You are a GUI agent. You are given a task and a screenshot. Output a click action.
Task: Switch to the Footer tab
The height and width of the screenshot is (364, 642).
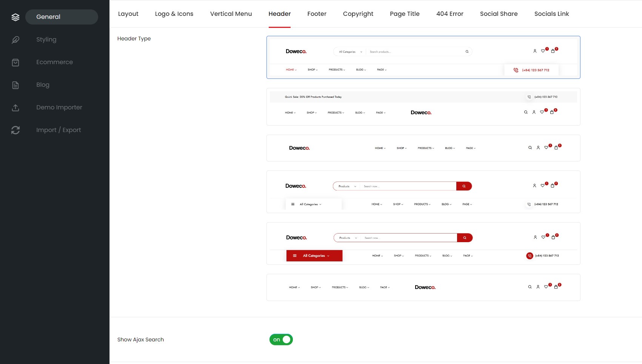[317, 14]
